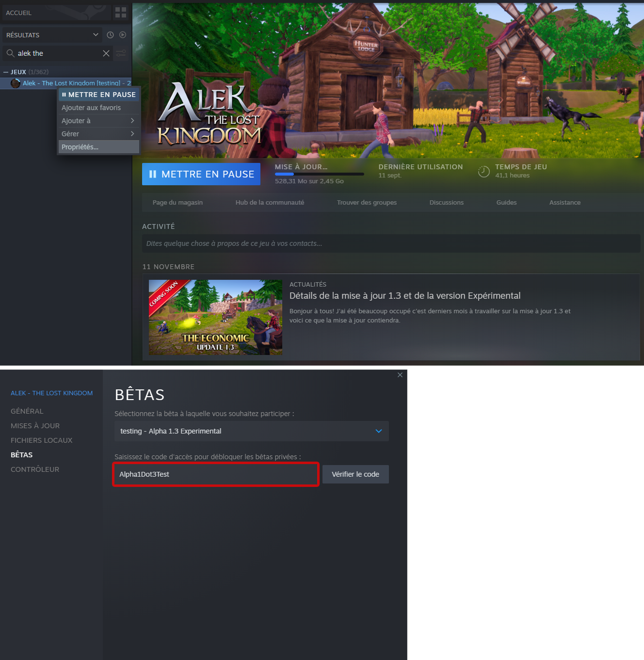Clear the 'alek the' search text
The height and width of the screenshot is (660, 644).
tap(106, 53)
